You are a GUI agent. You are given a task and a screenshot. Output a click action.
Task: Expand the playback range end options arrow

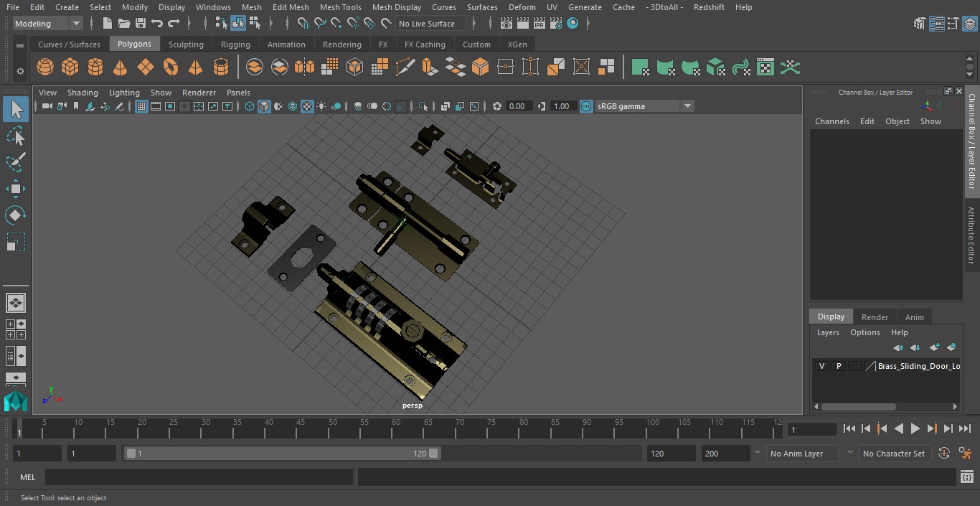click(x=757, y=454)
